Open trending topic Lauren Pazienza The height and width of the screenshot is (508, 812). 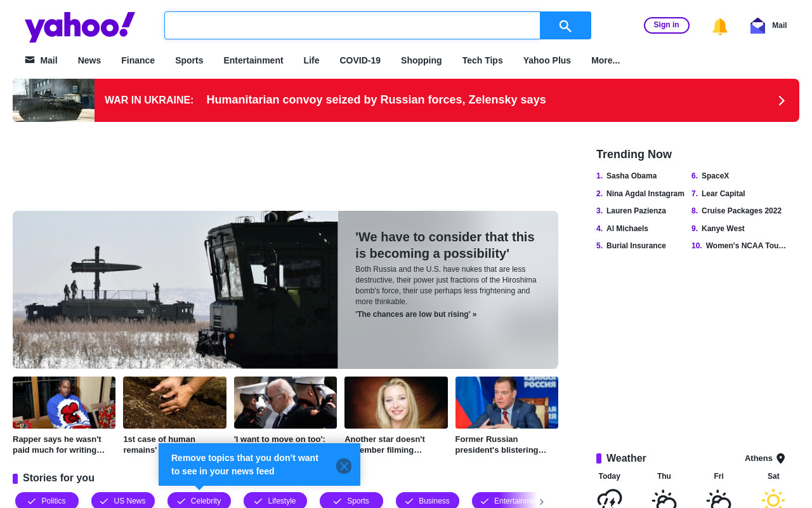(636, 211)
